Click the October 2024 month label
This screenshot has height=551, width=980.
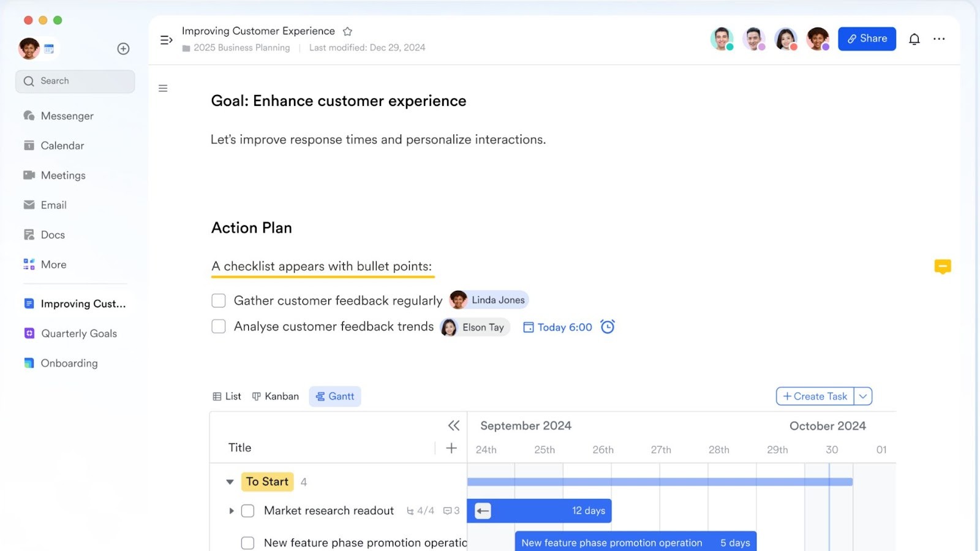point(827,425)
